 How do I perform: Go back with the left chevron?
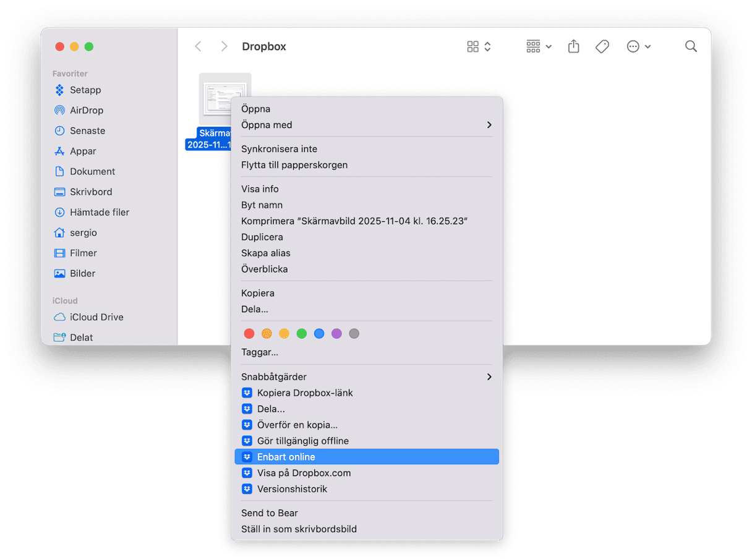pyautogui.click(x=198, y=46)
